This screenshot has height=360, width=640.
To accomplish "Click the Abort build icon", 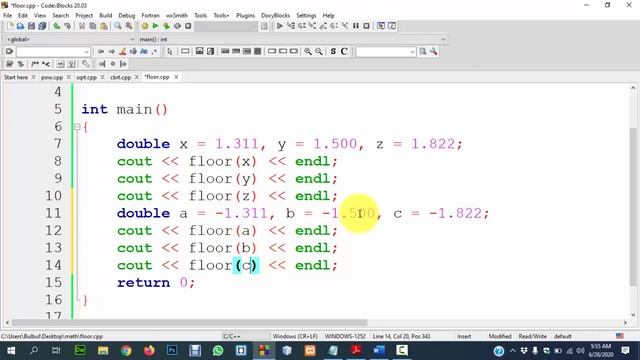I will [x=188, y=26].
